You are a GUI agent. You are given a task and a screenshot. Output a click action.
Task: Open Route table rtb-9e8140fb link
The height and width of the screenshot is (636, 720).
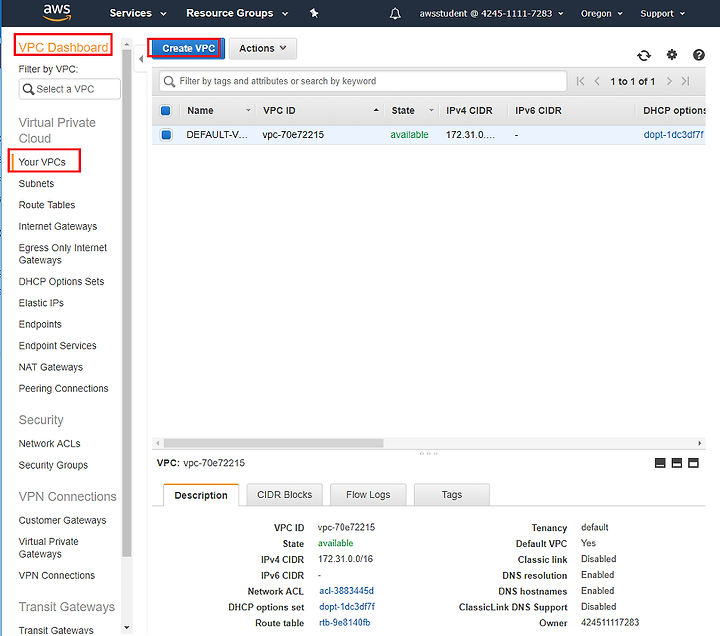click(344, 623)
